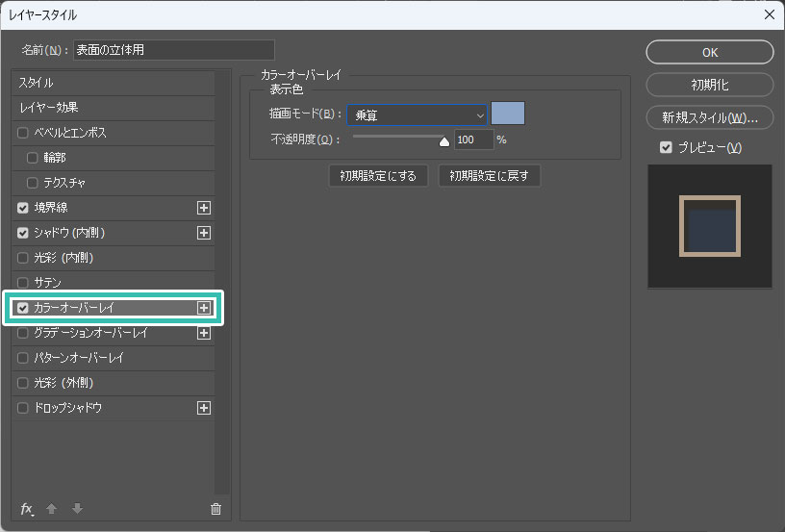This screenshot has width=785, height=532.
Task: Click the 不透明度 slider handle
Action: coord(444,142)
